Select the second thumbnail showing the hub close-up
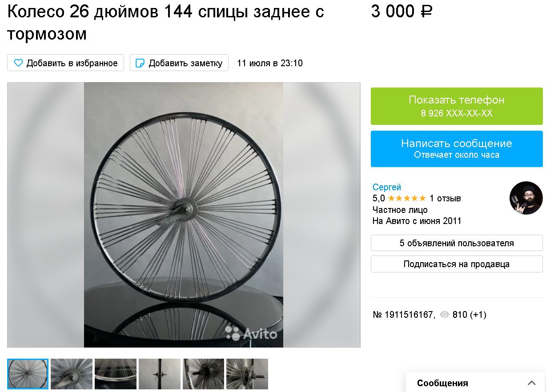 click(x=72, y=374)
